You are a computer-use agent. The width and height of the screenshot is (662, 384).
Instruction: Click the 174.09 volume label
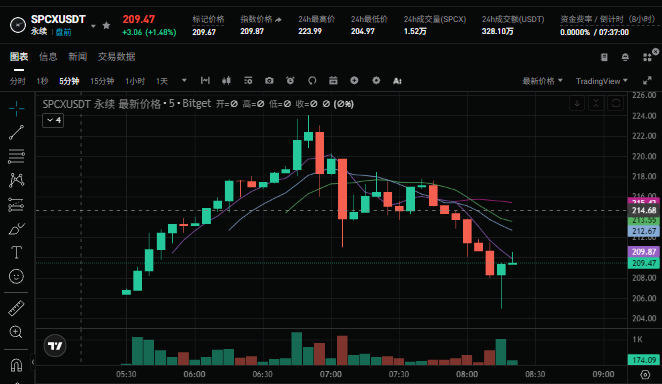tap(644, 360)
